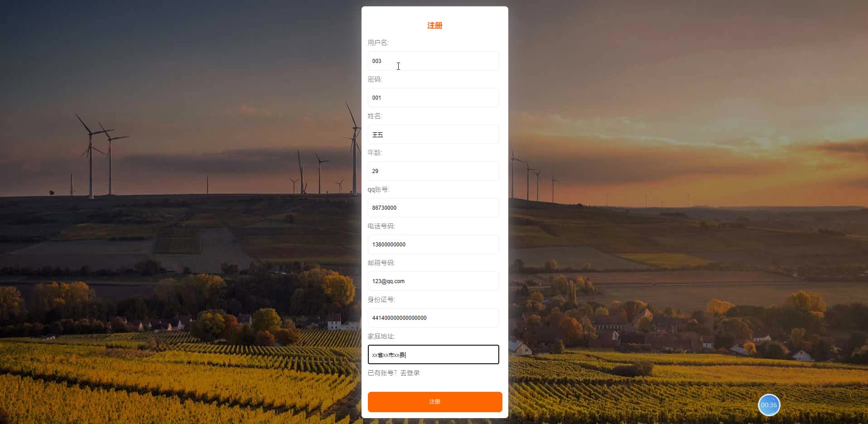Click the 邮箱号码 field with 123@qq.com
Image resolution: width=868 pixels, height=424 pixels.
tap(433, 281)
